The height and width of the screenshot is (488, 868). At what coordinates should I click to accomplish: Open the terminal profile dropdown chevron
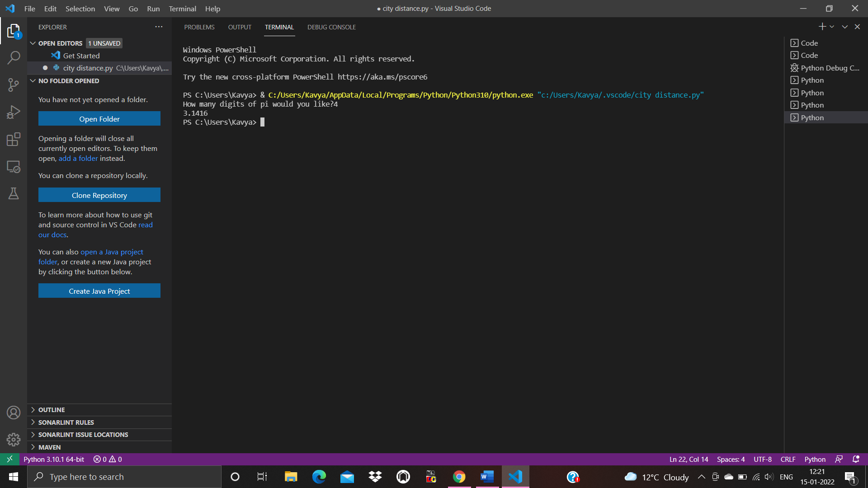(832, 26)
